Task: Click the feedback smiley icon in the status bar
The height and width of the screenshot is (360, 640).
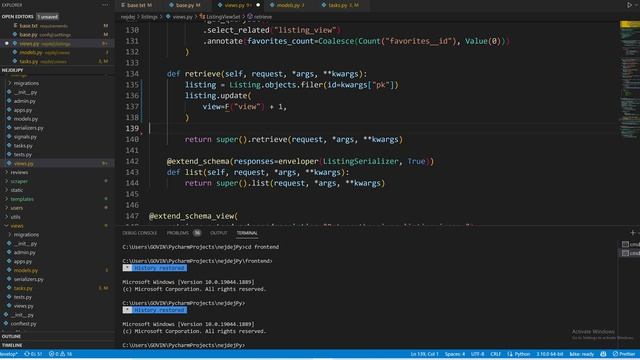Action: coord(603,354)
